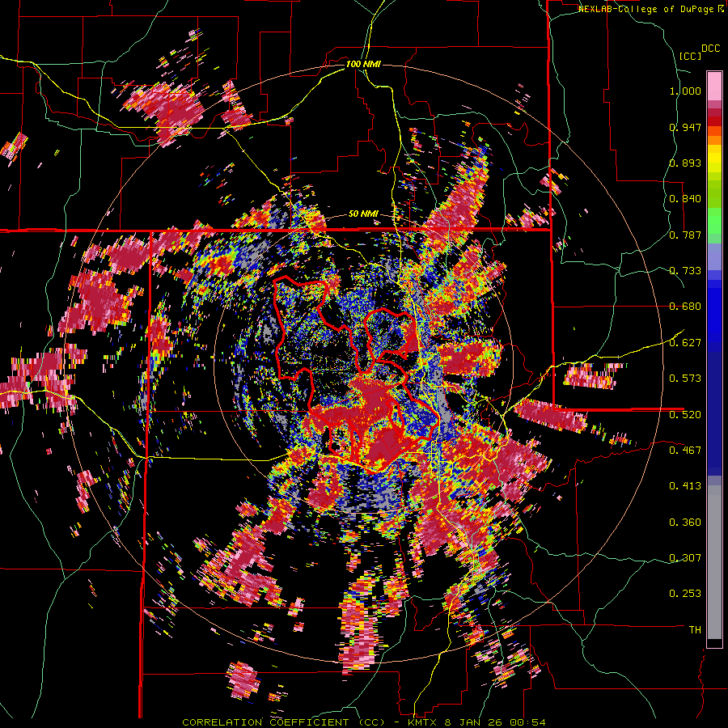Select the 0.947 scale value
This screenshot has height=728, width=728.
pos(685,127)
